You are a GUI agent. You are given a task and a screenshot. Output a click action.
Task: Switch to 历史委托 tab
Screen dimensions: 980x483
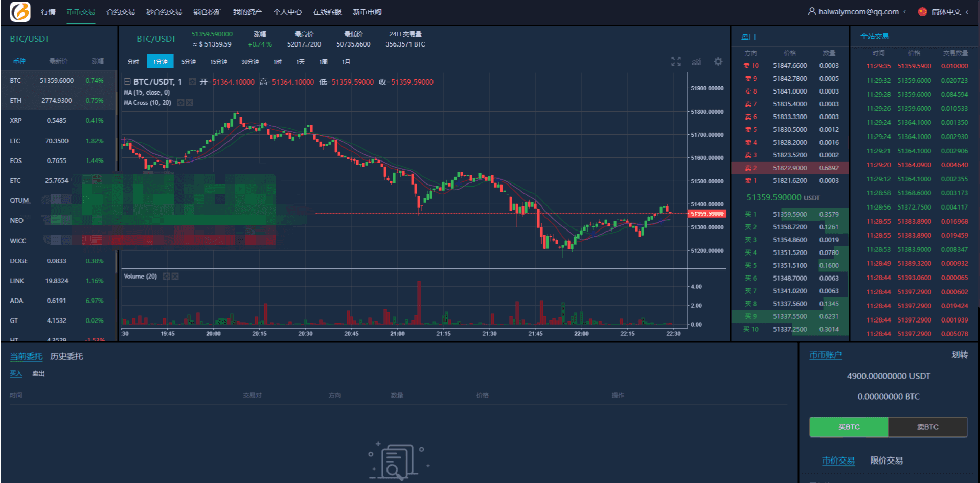(x=66, y=356)
